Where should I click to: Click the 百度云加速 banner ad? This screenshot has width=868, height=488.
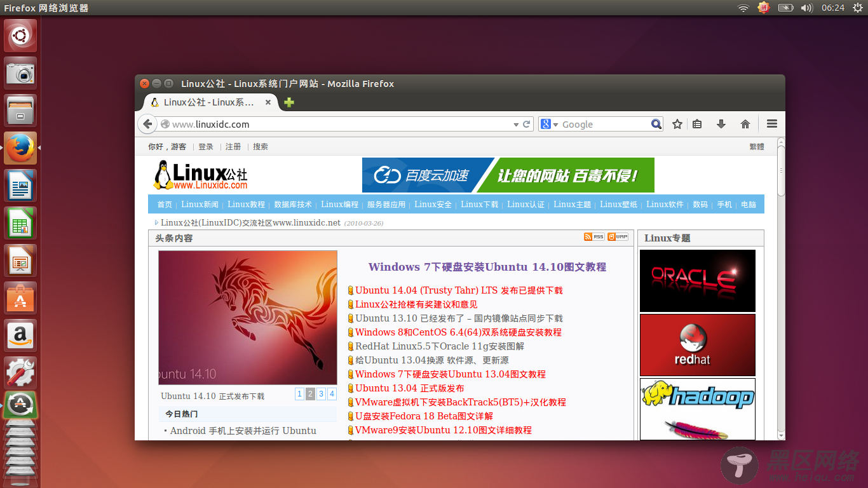click(x=508, y=175)
